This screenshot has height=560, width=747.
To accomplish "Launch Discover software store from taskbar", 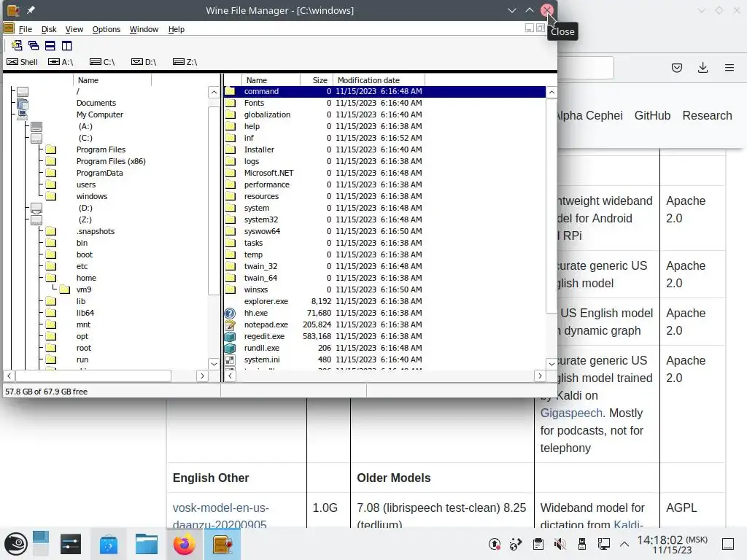I will pos(109,544).
